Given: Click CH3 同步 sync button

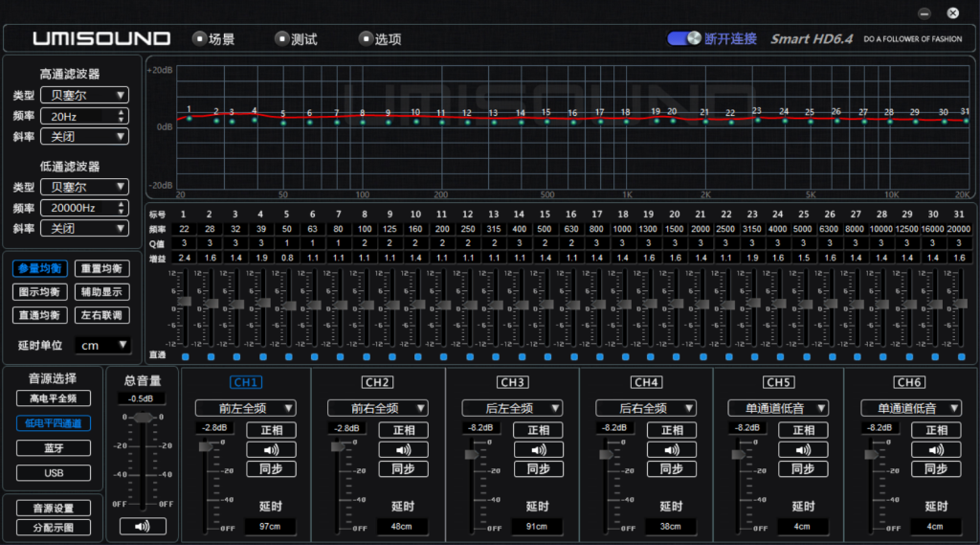Looking at the screenshot, I should pos(538,468).
